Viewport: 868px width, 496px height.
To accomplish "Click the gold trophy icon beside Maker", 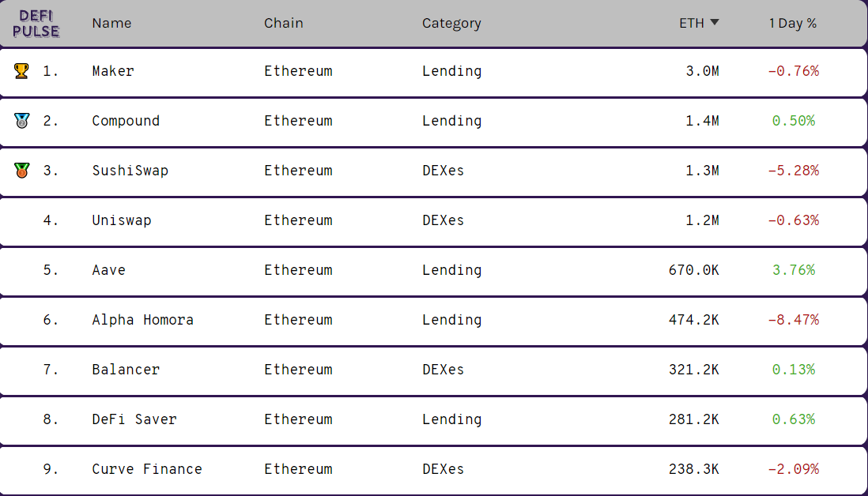I will 21,71.
